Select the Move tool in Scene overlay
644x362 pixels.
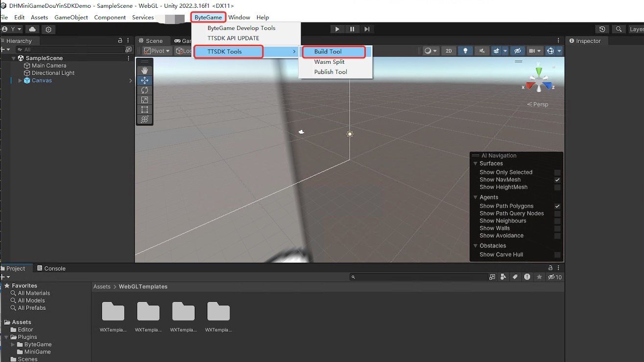(144, 80)
